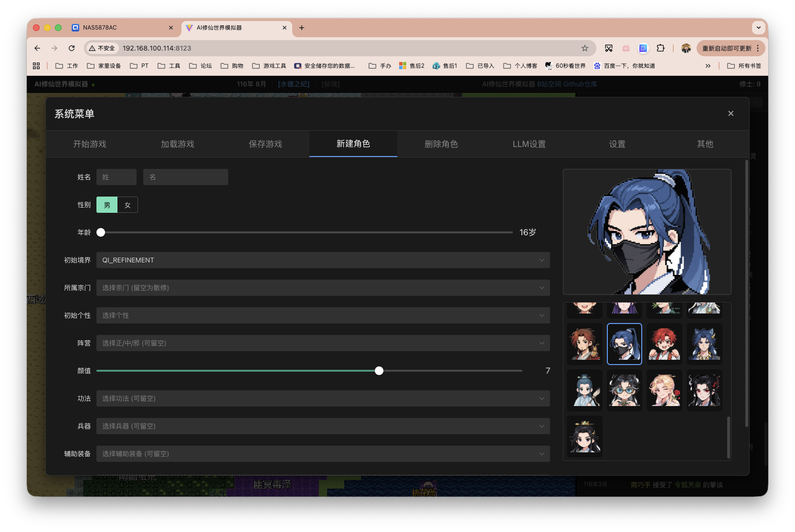Screen dimensions: 795x532
Task: Select female gender option 女
Action: (x=127, y=205)
